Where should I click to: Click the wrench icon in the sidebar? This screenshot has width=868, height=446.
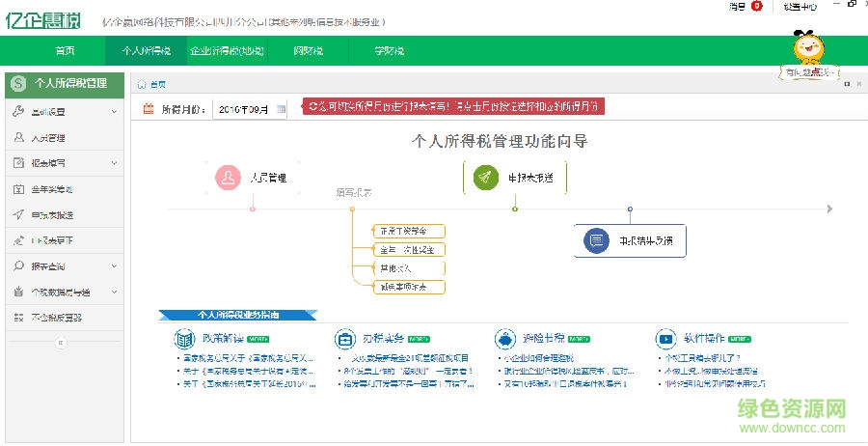(18, 111)
